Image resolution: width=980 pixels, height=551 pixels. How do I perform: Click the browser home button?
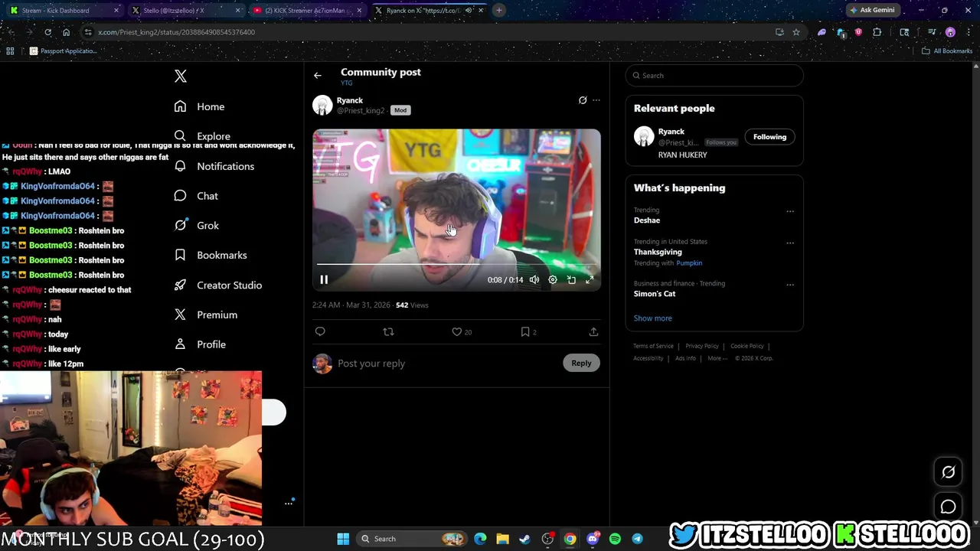[x=67, y=32]
